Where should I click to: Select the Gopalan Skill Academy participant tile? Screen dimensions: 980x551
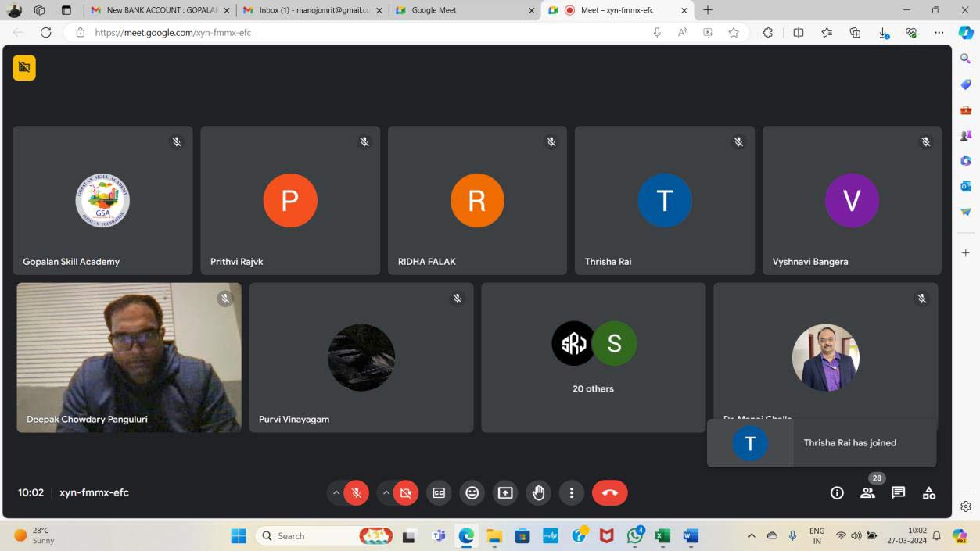pyautogui.click(x=102, y=200)
